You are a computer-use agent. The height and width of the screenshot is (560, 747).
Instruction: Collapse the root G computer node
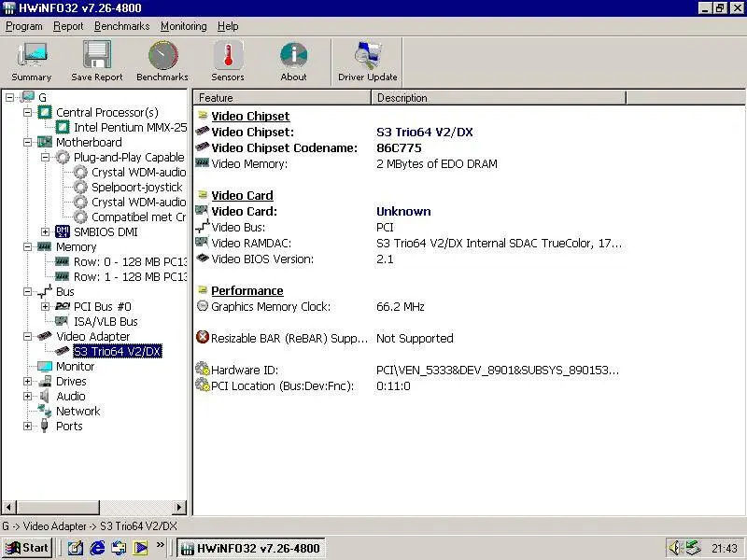(x=9, y=98)
